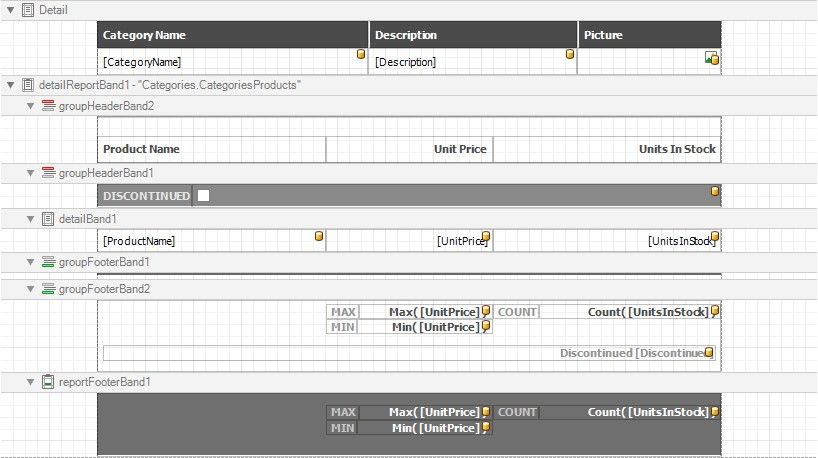Image resolution: width=818 pixels, height=458 pixels.
Task: Toggle the DISCONTINUED checkbox
Action: [x=203, y=196]
